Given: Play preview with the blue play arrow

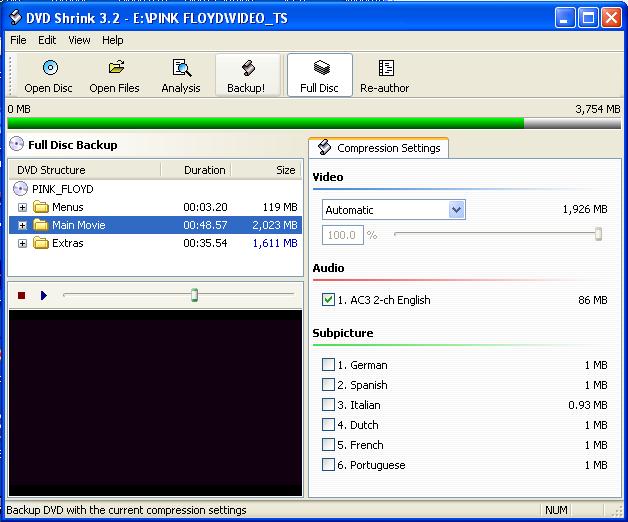Looking at the screenshot, I should [x=44, y=295].
